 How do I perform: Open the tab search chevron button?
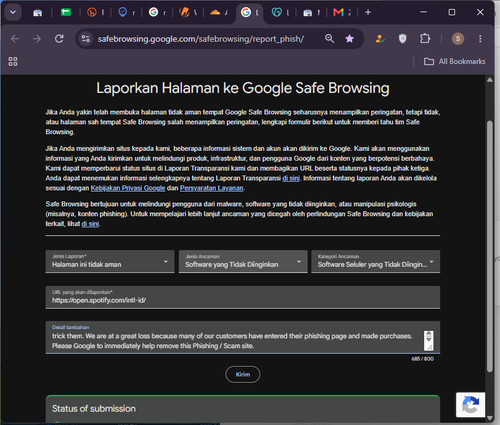(13, 12)
